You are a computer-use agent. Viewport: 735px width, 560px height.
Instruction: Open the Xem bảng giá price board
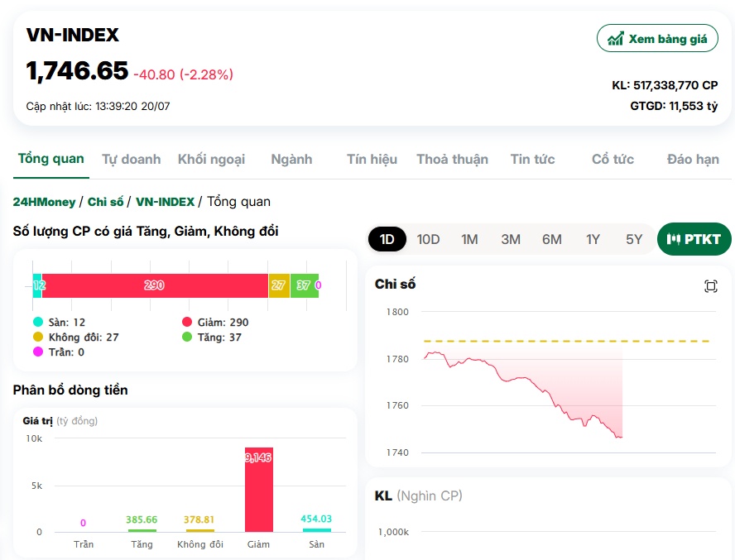click(657, 38)
